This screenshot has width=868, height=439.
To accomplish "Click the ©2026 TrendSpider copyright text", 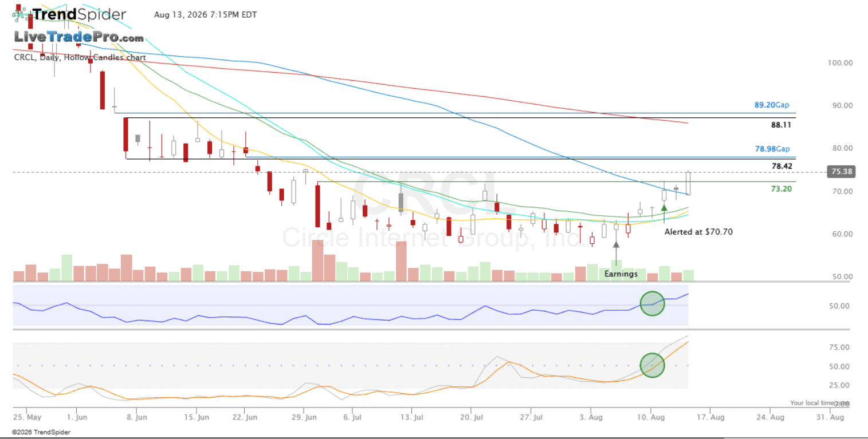I will pos(41,432).
